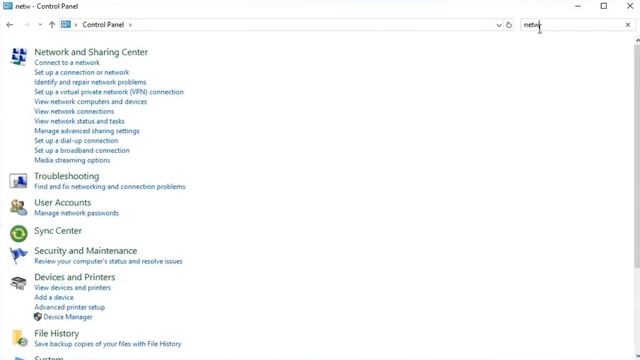The height and width of the screenshot is (360, 640).
Task: Open Find and fix networking problems link
Action: (110, 187)
